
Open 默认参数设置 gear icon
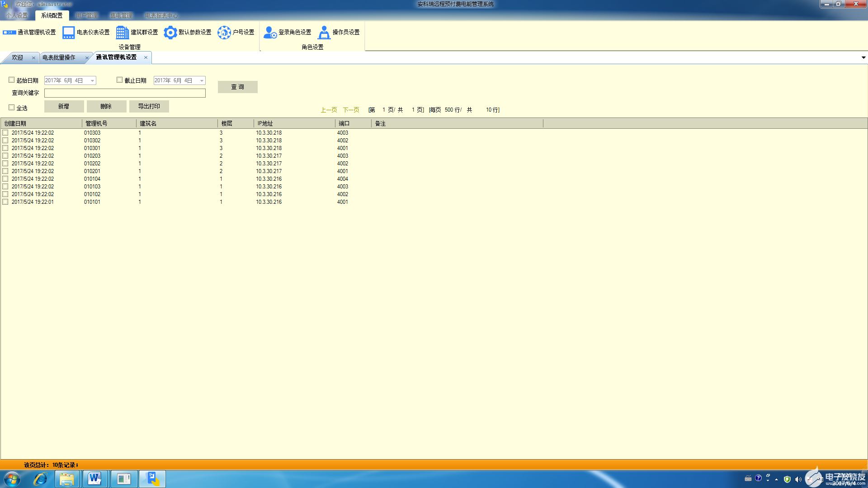pyautogui.click(x=170, y=33)
